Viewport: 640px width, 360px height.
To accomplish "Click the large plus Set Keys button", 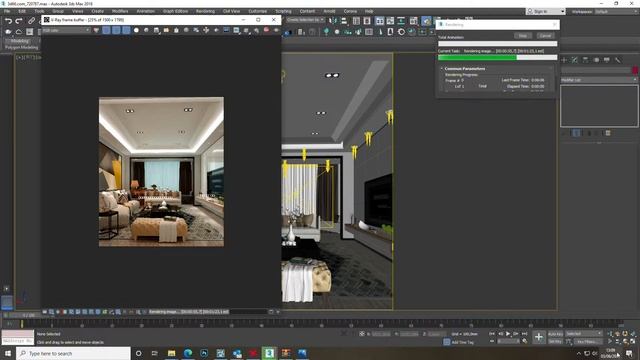I will click(x=539, y=337).
